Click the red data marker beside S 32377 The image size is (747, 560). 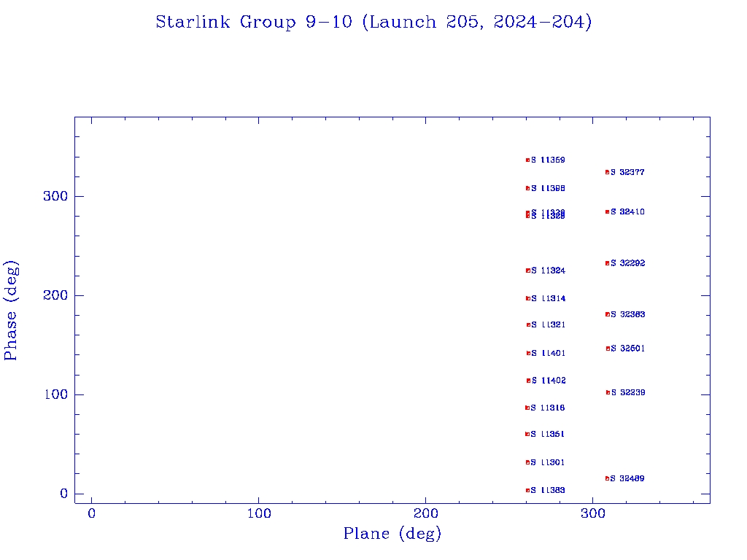coord(608,172)
